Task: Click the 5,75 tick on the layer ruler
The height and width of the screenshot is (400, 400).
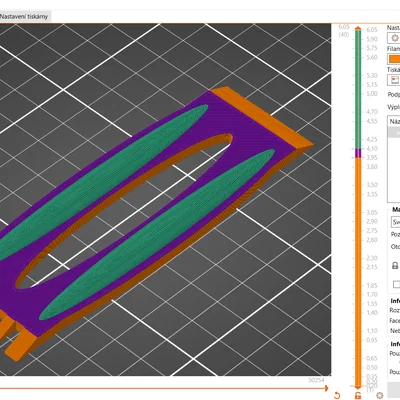Action: pyautogui.click(x=372, y=48)
